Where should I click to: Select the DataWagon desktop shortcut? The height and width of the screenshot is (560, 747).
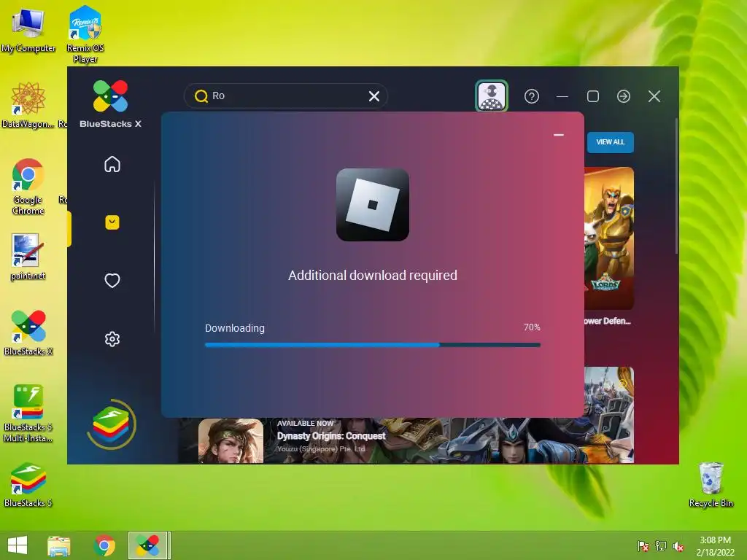pos(28,105)
